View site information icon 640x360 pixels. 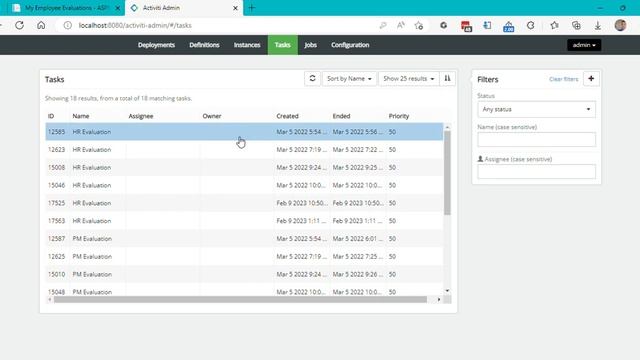[x=68, y=25]
